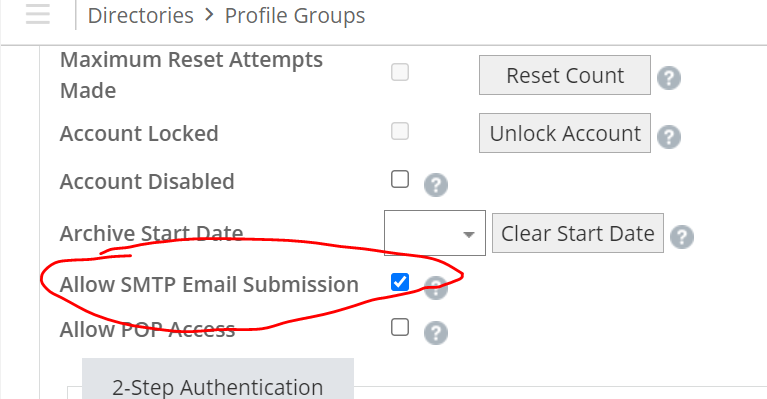
Task: Click the Clear Start Date button
Action: point(578,233)
